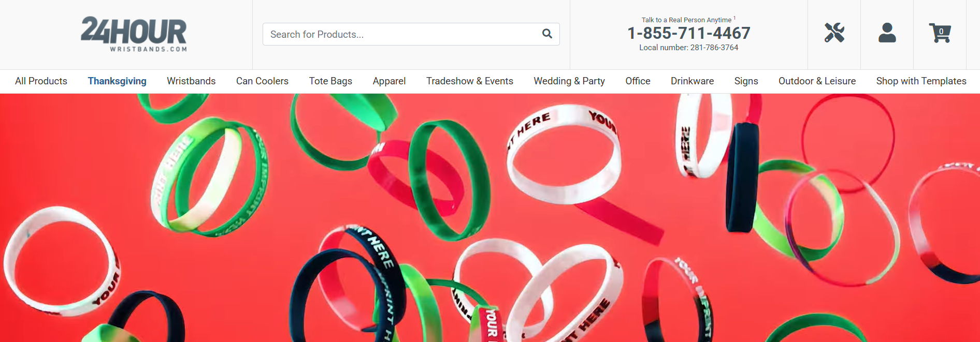Call the 1-855-711-4467 phone number

[x=688, y=33]
